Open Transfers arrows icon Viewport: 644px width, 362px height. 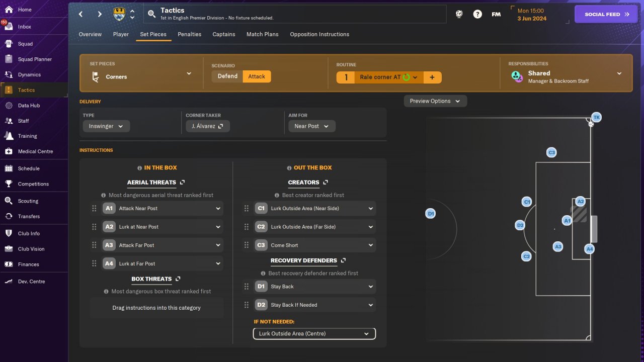(9, 216)
